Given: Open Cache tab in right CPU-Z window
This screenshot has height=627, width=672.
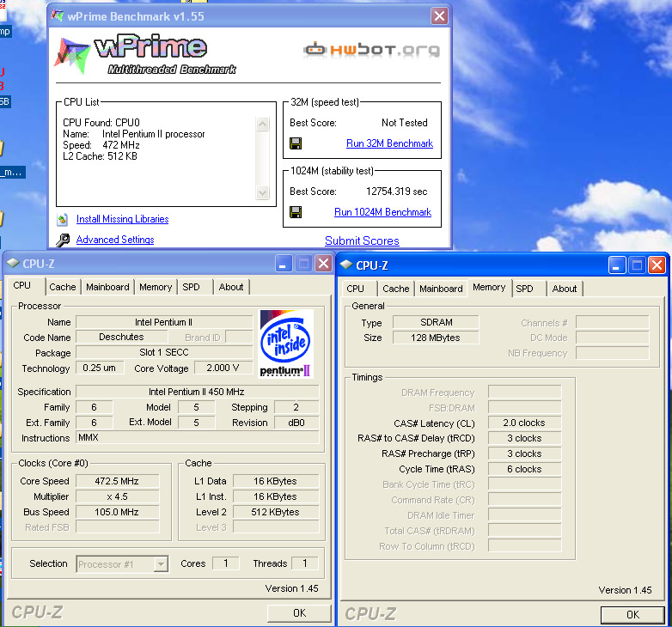Looking at the screenshot, I should 396,289.
